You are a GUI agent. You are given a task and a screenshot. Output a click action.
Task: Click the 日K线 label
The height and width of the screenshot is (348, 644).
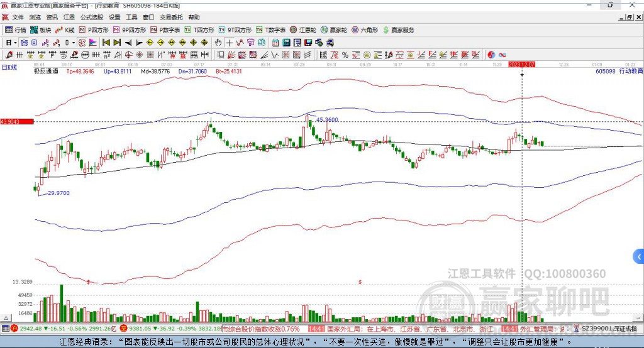(9, 67)
